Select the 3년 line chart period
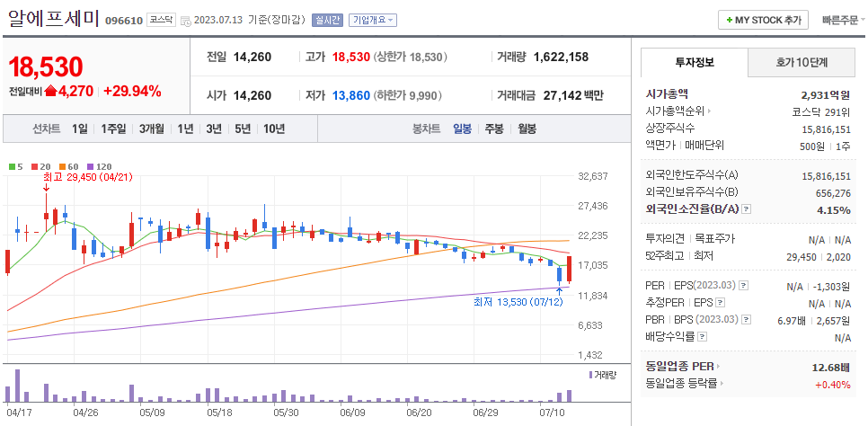Screen dimensions: 868x426 (x=214, y=129)
